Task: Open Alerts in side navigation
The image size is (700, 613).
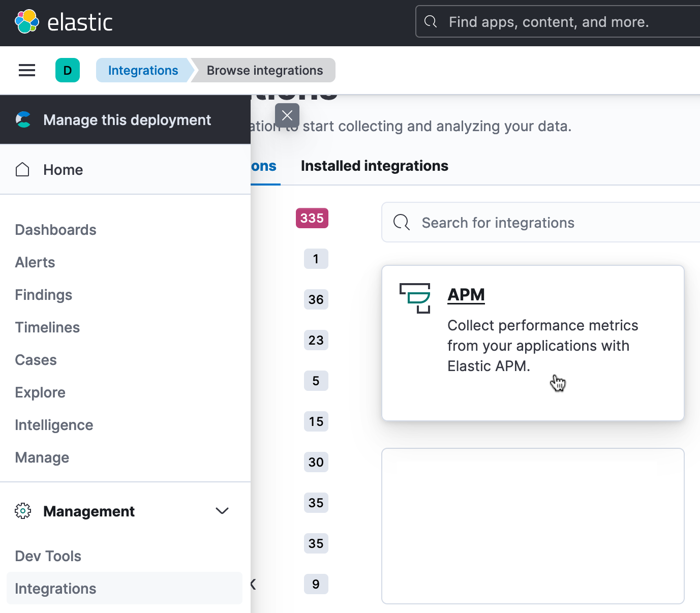Action: point(35,262)
